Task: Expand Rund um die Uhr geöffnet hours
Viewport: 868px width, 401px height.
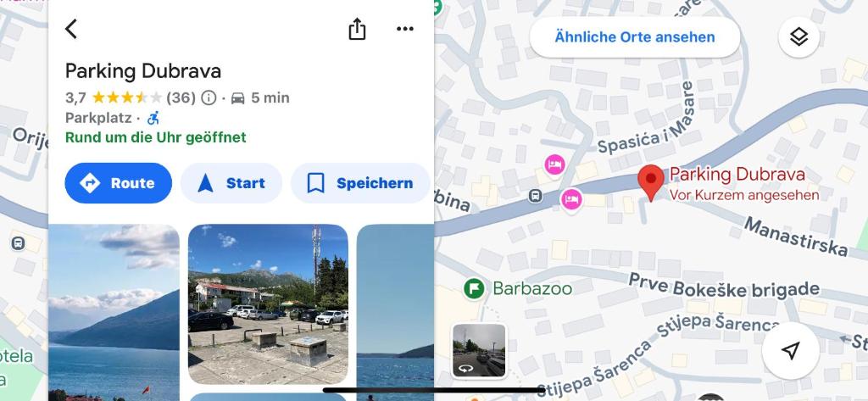Action: (x=156, y=137)
